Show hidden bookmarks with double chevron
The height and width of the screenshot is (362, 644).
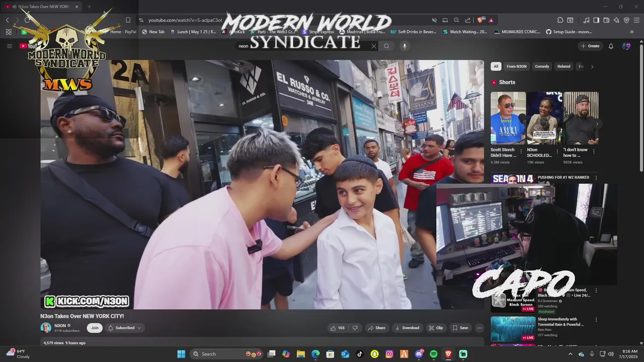632,32
